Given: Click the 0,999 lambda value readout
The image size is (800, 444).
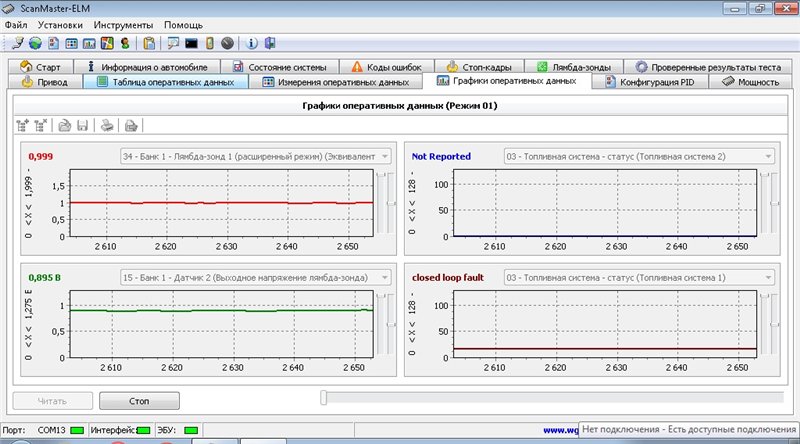Looking at the screenshot, I should click(x=41, y=156).
